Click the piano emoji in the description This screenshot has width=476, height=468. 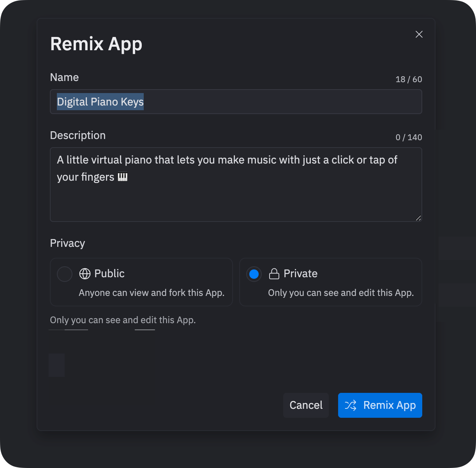(123, 177)
